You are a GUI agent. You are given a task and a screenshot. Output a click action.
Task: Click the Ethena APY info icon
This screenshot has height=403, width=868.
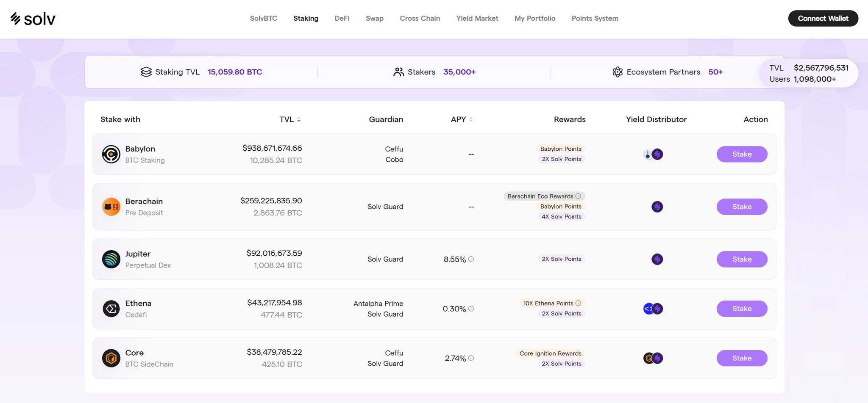coord(471,309)
